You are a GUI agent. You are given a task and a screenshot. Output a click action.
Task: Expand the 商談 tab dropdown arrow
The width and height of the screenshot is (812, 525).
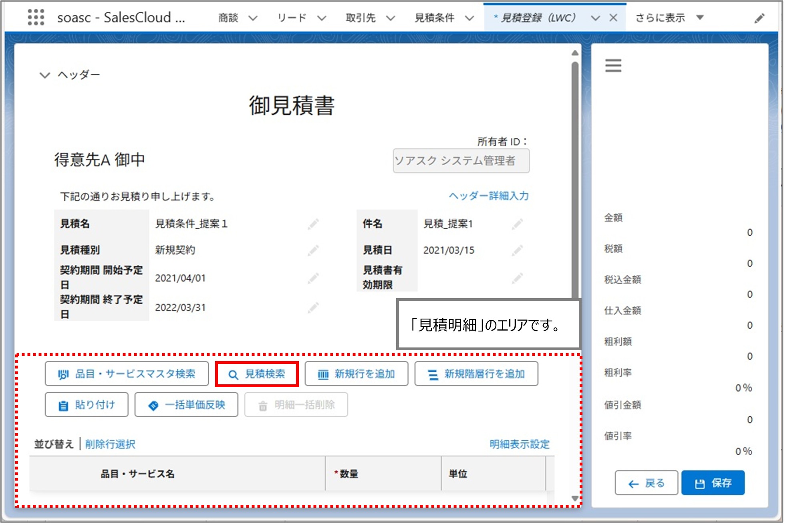[253, 18]
